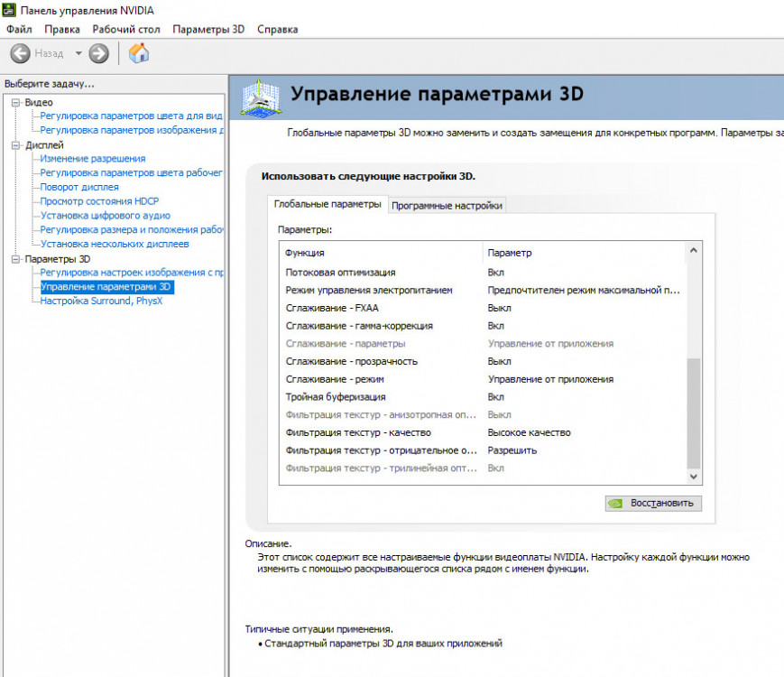This screenshot has height=677, width=784.
Task: Open Регулировка параметров цвета рабочего стола
Action: [x=131, y=172]
